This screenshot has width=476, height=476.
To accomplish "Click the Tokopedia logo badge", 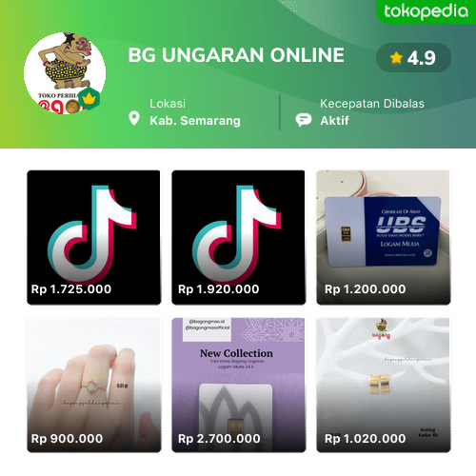I will pos(426,11).
